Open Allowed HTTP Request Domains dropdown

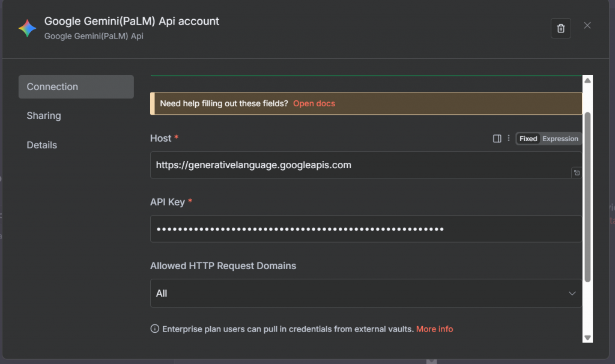pos(365,293)
